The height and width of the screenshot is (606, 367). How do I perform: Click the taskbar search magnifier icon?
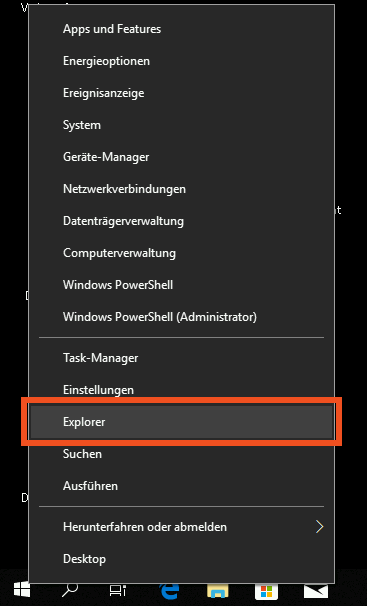point(70,590)
